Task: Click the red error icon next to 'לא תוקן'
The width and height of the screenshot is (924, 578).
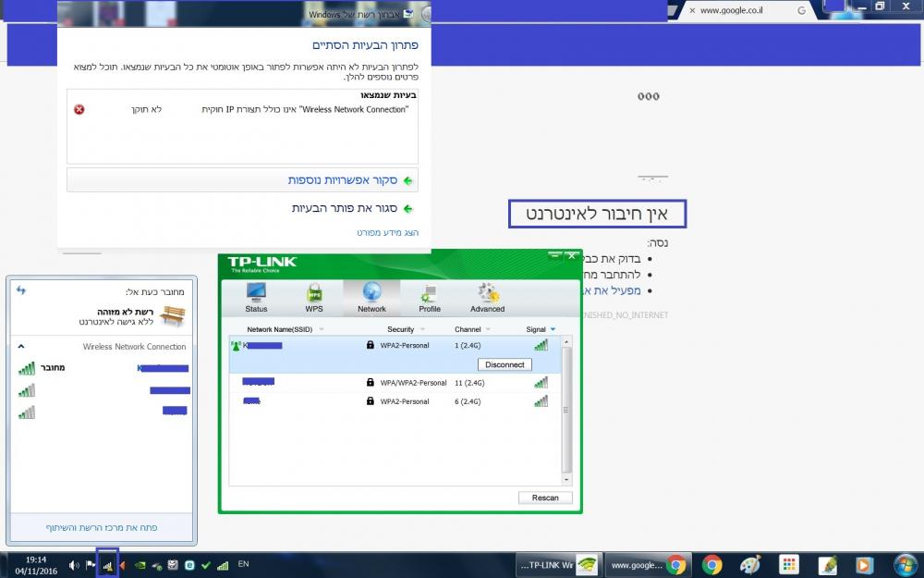Action: [79, 109]
